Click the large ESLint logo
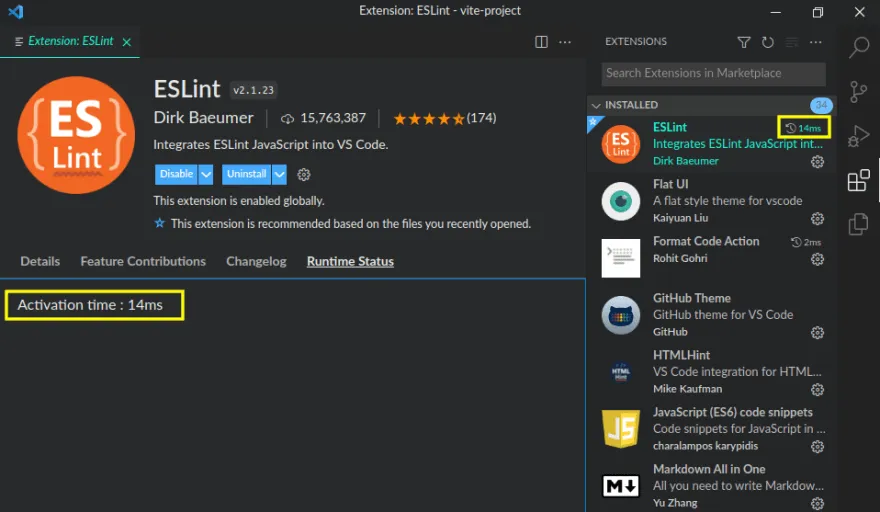 click(76, 135)
